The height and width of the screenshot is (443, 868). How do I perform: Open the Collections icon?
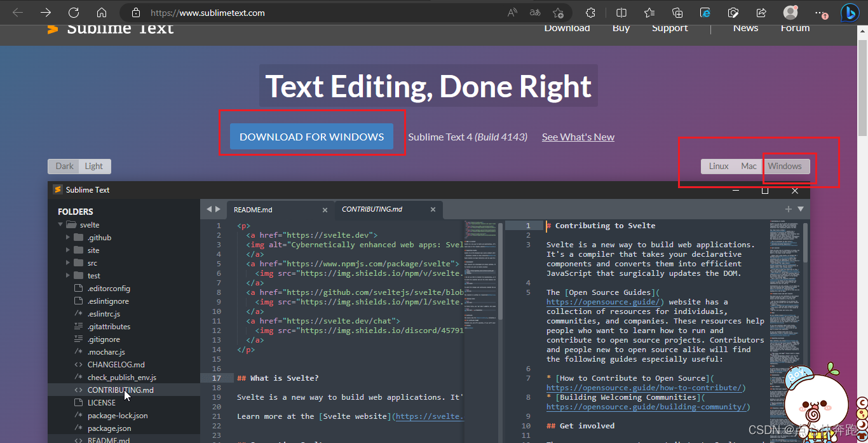pyautogui.click(x=677, y=13)
